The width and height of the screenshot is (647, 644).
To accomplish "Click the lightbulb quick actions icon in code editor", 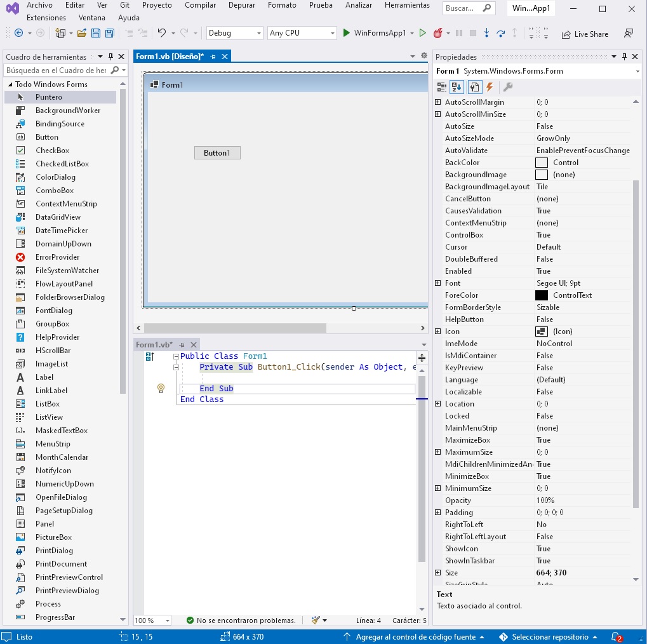I will [161, 388].
